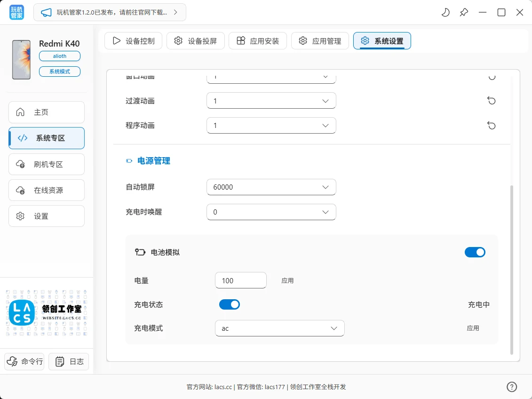Click the 玩机管家 app logo icon
Screen dimensions: 532x399
[x=16, y=12]
